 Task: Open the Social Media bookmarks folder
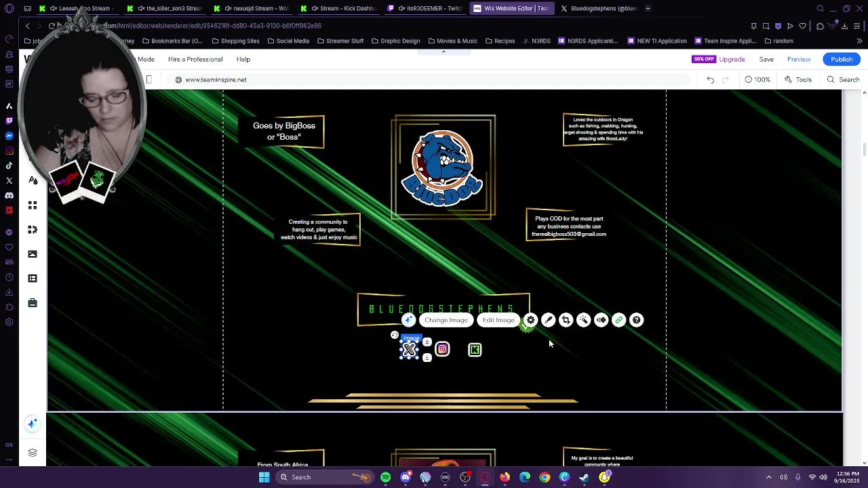click(x=288, y=41)
